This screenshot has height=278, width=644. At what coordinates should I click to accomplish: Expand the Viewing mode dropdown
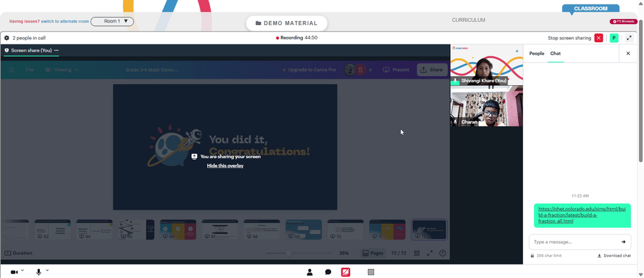[x=62, y=70]
